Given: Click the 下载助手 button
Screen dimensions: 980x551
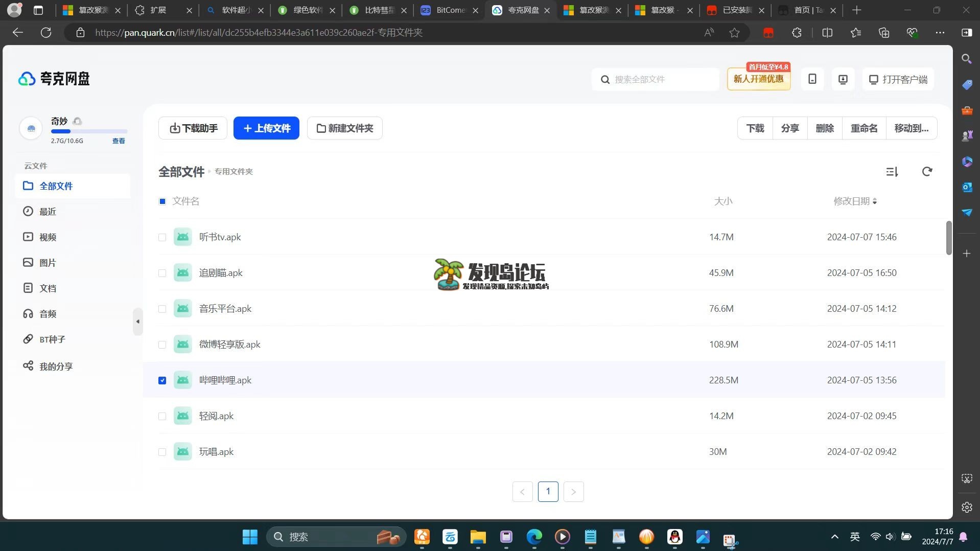Looking at the screenshot, I should pyautogui.click(x=193, y=128).
